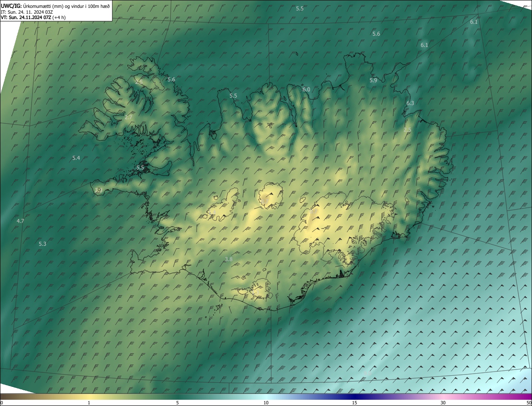Select the 'IT: Sun. 24. 11. 2024 03Z' line
This screenshot has height=406, width=532.
[x=27, y=12]
